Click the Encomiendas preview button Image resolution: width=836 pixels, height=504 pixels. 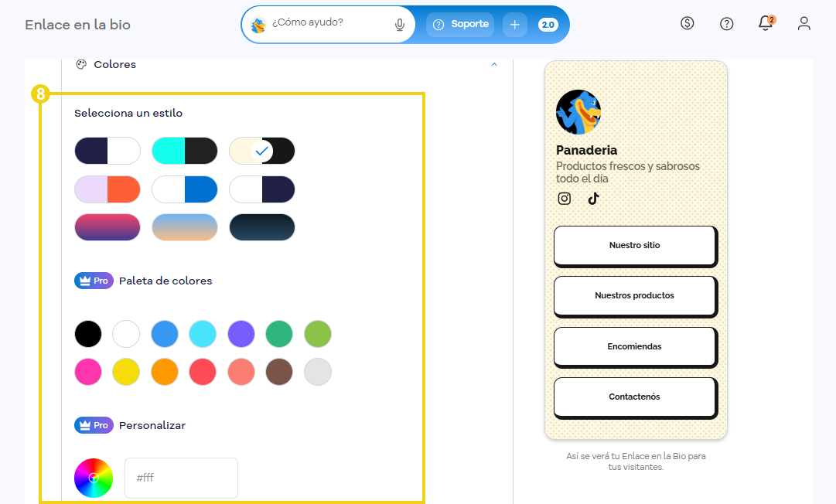pos(636,347)
